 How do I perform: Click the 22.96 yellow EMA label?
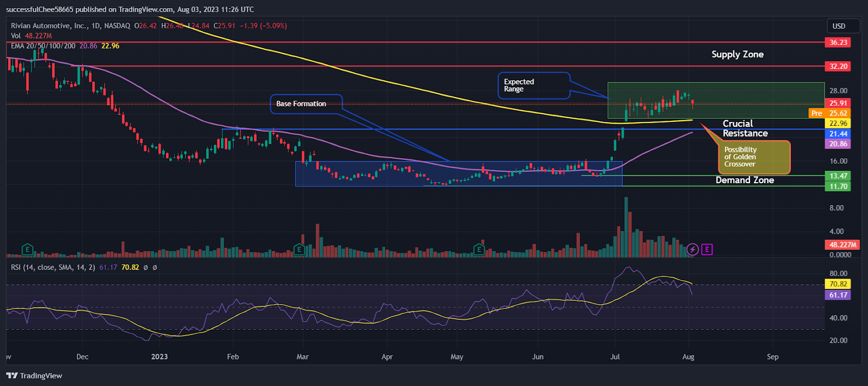point(838,124)
